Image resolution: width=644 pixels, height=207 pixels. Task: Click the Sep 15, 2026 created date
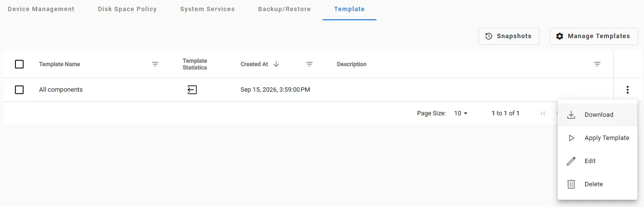click(275, 90)
